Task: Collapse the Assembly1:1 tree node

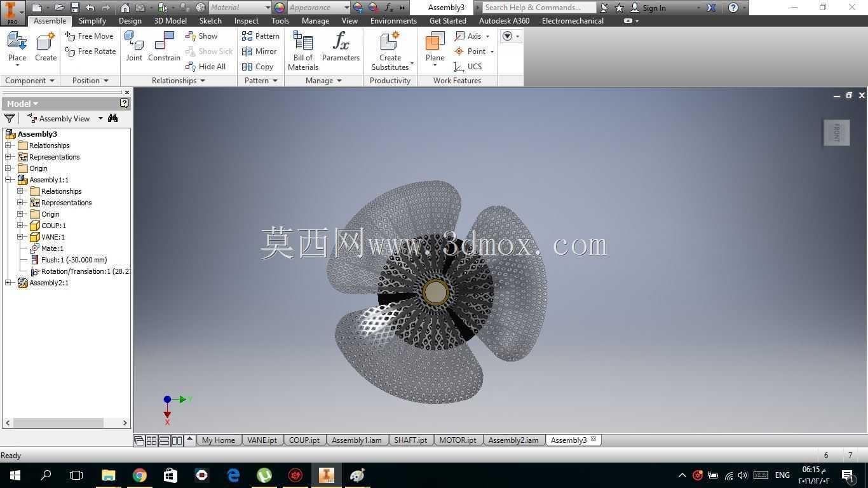Action: click(8, 180)
